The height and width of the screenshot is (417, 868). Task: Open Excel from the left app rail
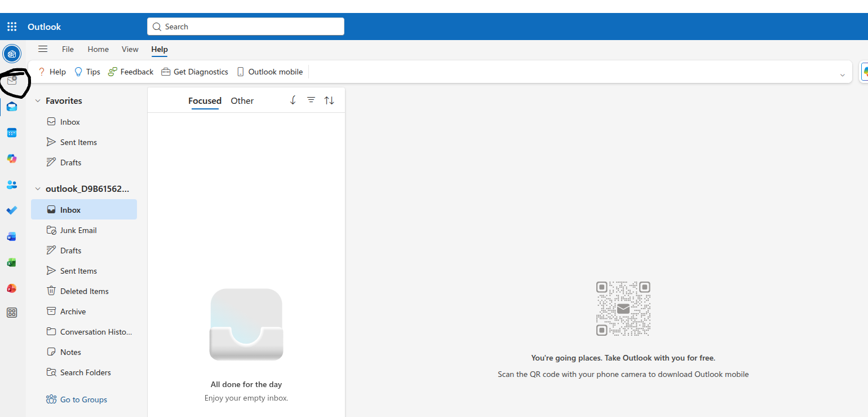[x=11, y=262]
